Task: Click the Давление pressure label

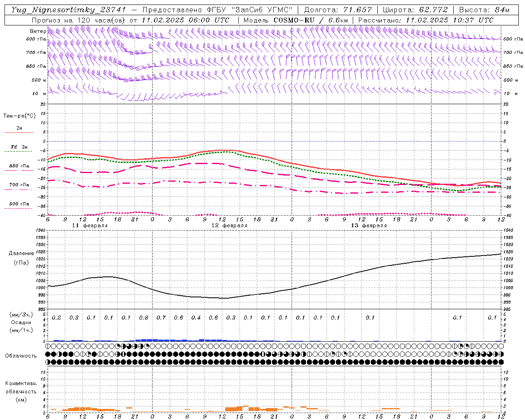Action: click(x=21, y=253)
